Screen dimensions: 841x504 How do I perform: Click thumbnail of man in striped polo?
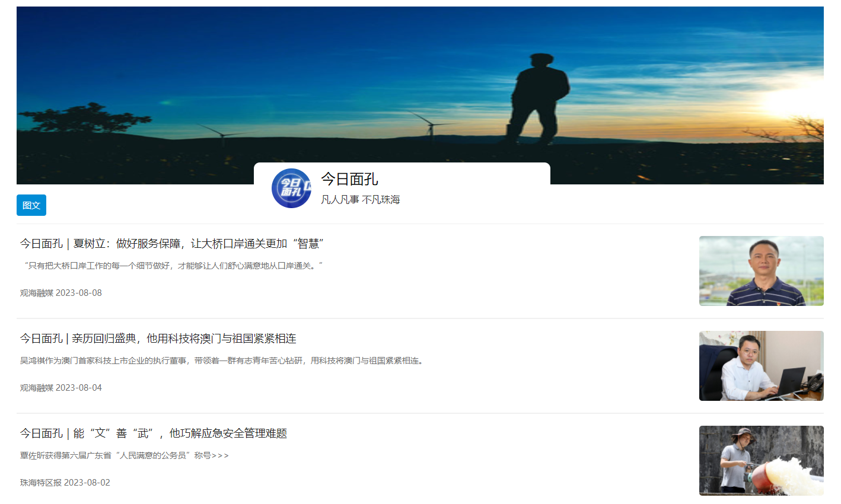(x=762, y=271)
